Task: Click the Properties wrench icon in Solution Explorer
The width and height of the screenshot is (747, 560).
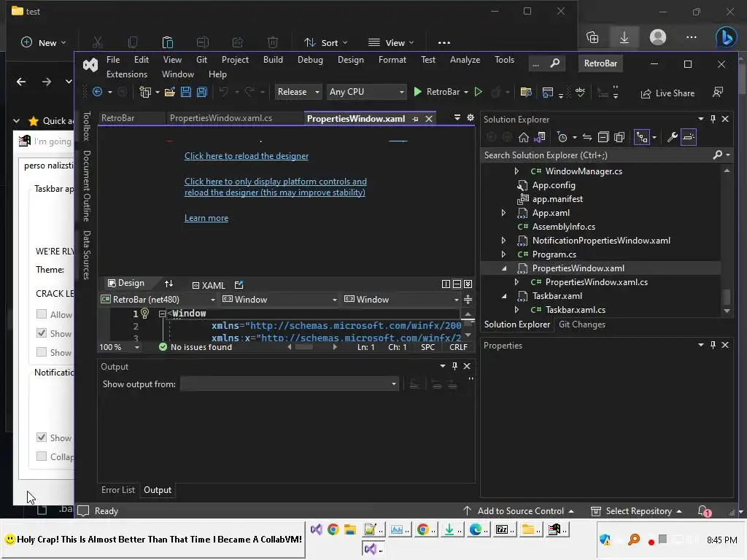Action: tap(672, 138)
